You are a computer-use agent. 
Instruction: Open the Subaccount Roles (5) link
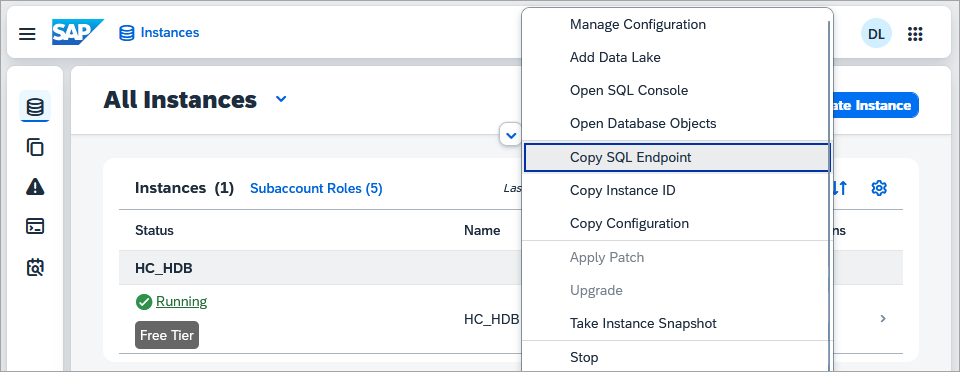coord(316,188)
